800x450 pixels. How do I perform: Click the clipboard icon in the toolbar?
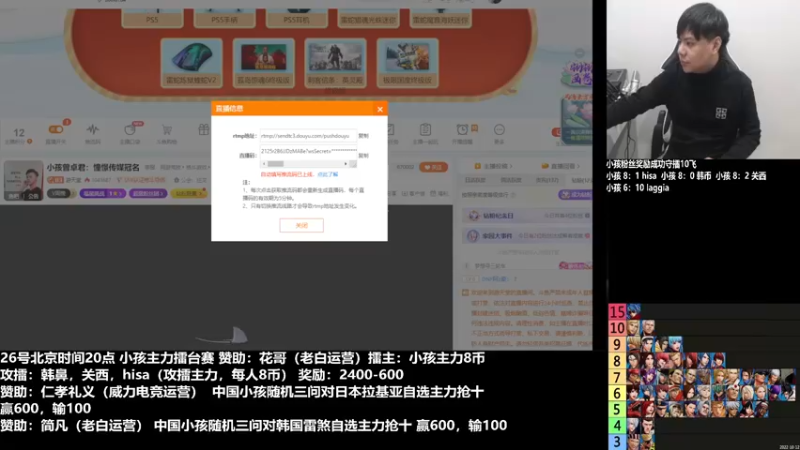[425, 130]
